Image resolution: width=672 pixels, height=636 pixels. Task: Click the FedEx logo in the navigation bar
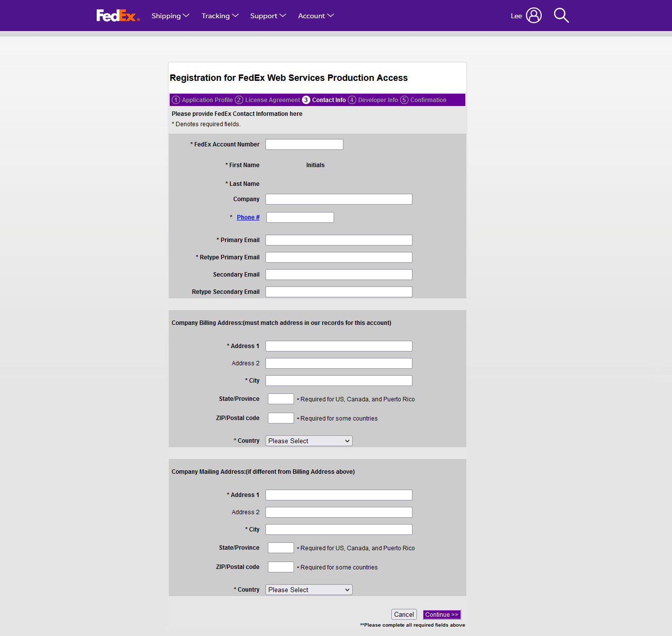tap(117, 15)
